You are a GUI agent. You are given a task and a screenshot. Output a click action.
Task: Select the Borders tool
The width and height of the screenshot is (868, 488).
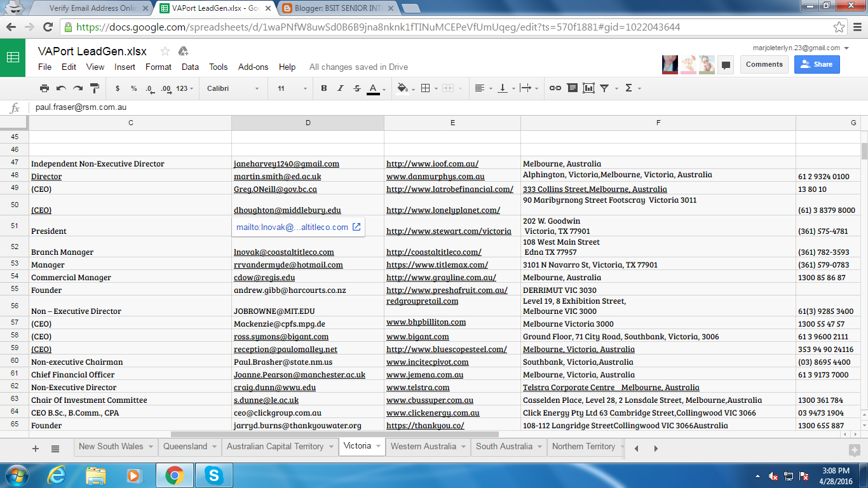pos(425,88)
